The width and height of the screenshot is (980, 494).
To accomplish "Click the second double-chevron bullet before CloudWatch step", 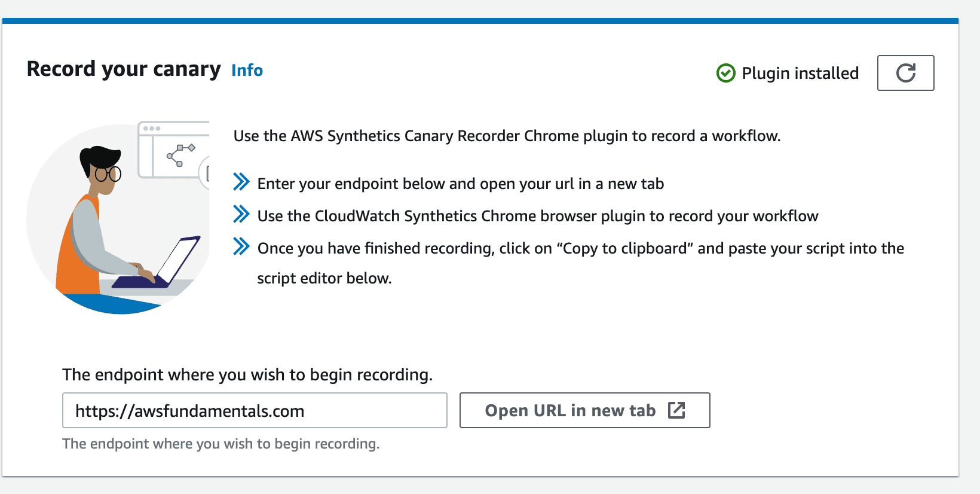I will tap(241, 214).
